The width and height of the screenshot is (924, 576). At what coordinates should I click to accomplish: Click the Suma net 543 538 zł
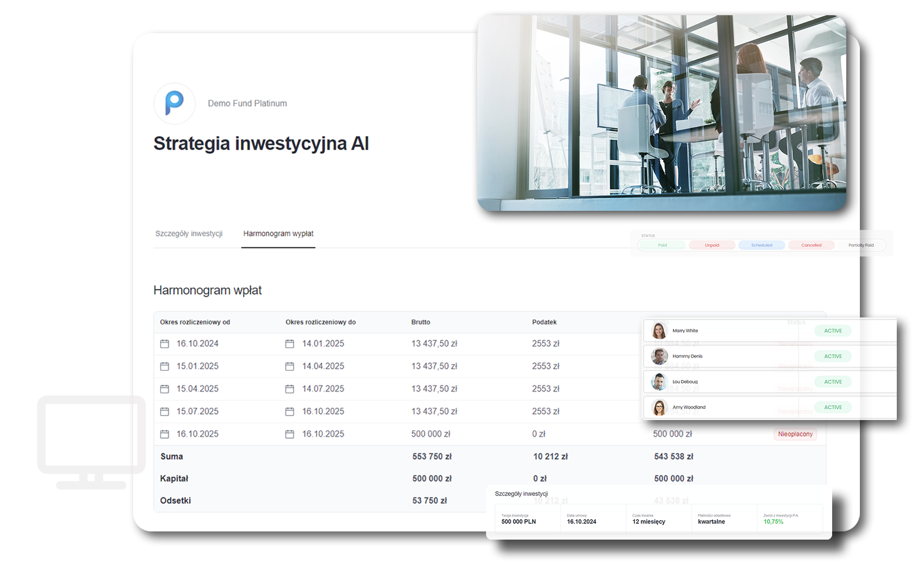pyautogui.click(x=673, y=456)
